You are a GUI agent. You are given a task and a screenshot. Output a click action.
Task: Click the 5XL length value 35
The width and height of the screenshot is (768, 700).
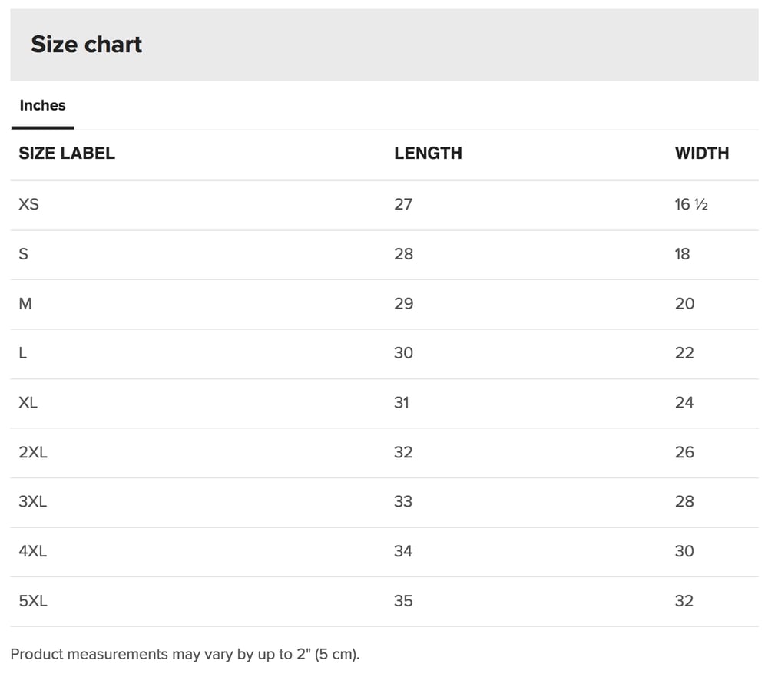[x=403, y=601]
